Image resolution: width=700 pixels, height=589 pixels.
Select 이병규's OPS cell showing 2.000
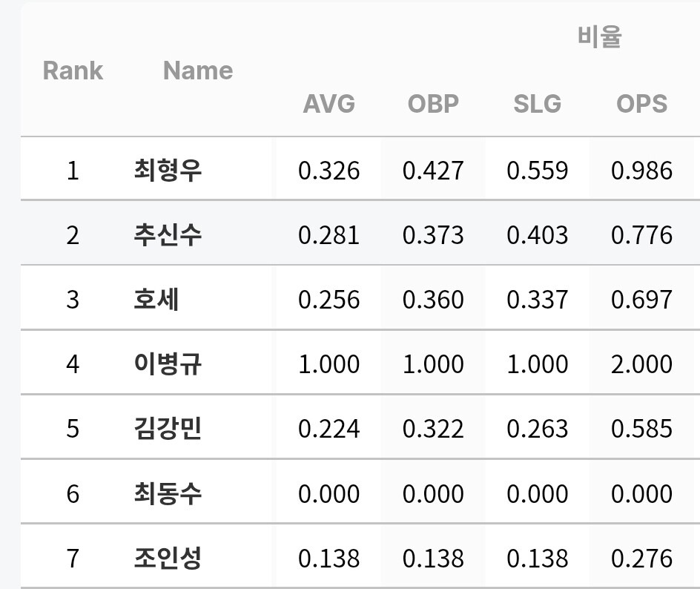click(x=641, y=364)
